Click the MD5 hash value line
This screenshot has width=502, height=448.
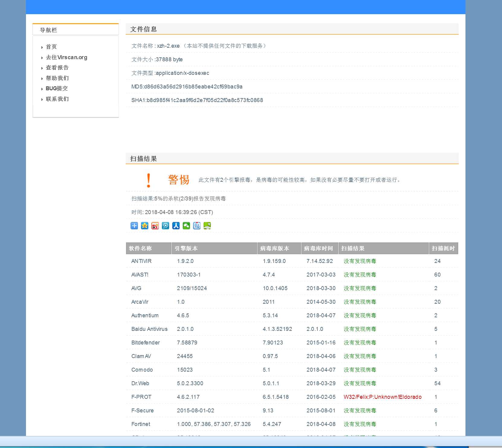(187, 87)
